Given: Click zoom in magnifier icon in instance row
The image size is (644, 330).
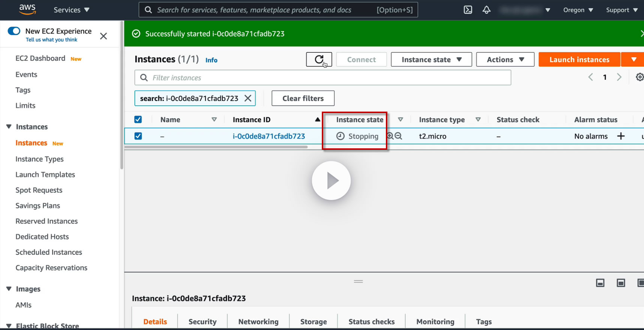Looking at the screenshot, I should 390,136.
